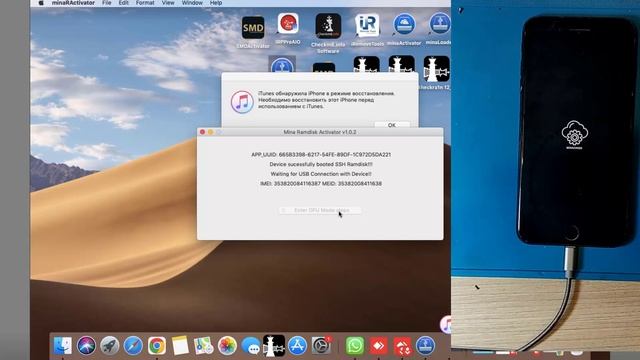
Task: Open checkra1n chess icon in Dock
Action: [x=274, y=345]
